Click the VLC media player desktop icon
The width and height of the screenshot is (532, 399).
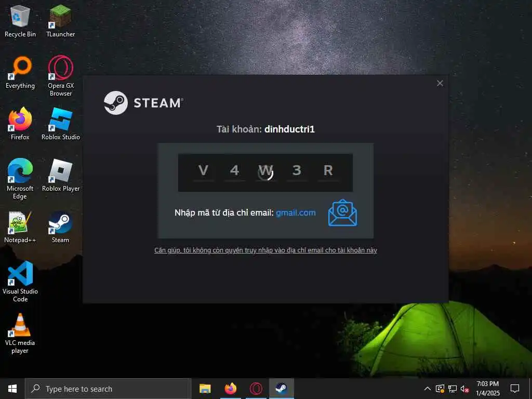[20, 334]
